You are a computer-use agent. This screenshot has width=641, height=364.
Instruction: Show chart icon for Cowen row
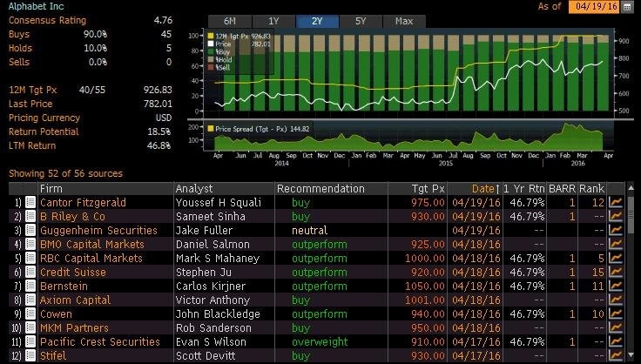coord(615,313)
